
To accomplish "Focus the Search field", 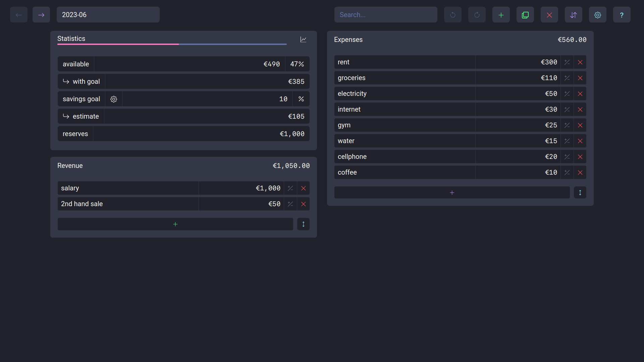I will [386, 15].
